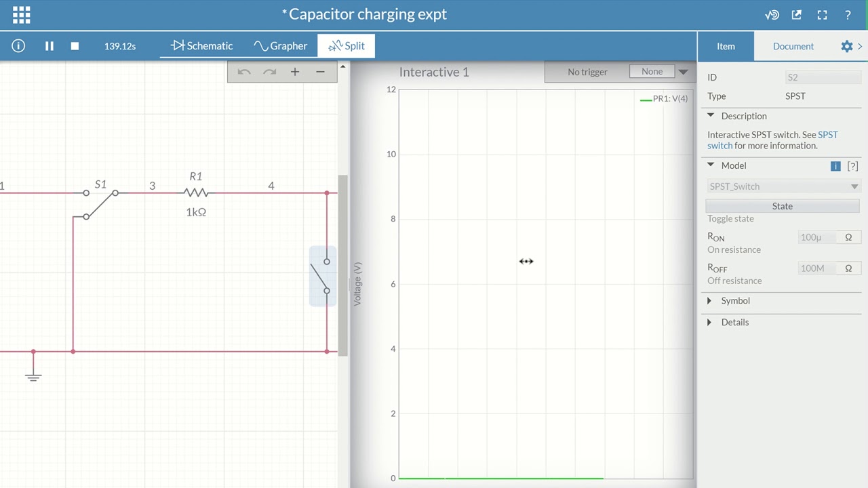This screenshot has height=488, width=868.
Task: Collapse the Model section
Action: [711, 165]
